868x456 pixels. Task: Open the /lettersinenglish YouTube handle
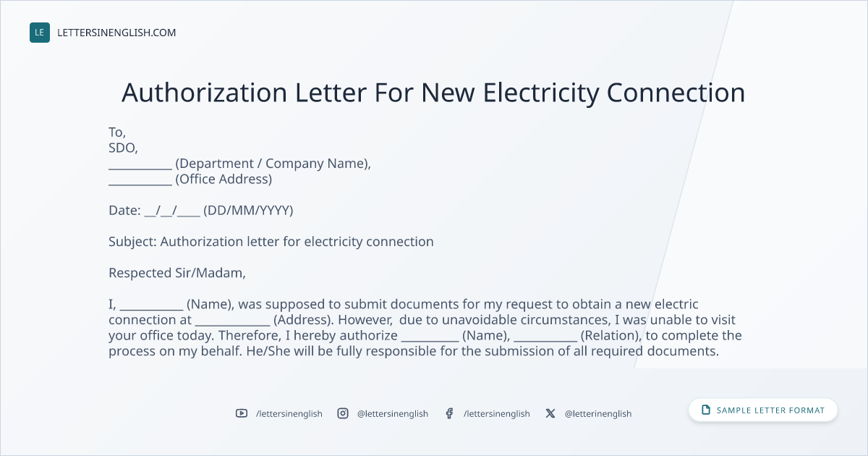coord(289,413)
